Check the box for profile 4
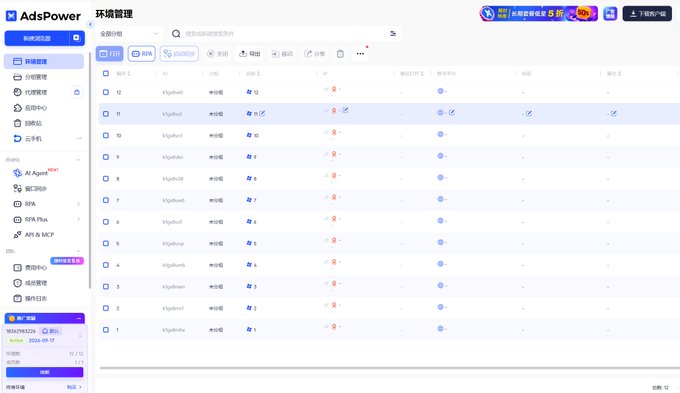Image resolution: width=680 pixels, height=393 pixels. tap(106, 265)
